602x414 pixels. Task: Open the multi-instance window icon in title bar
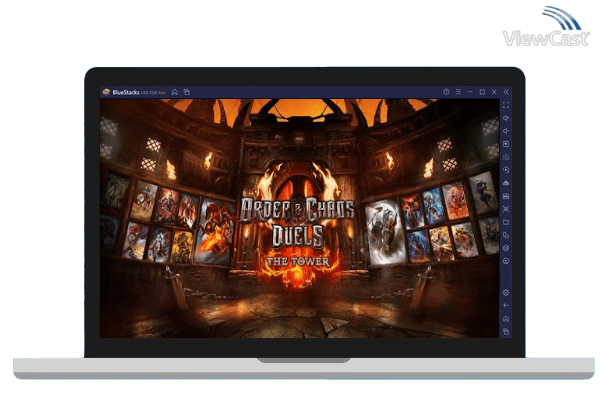point(187,92)
